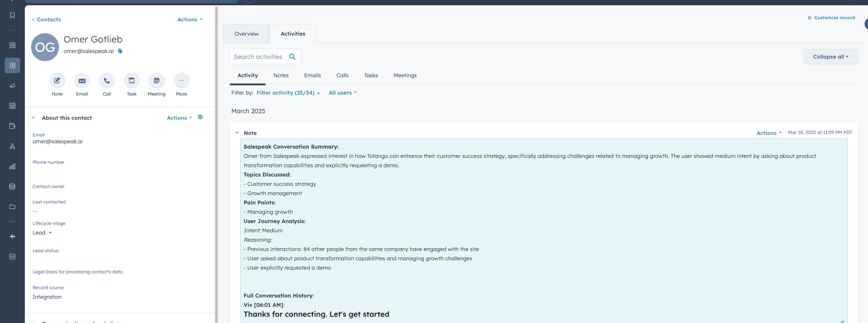Click the Phone number field
868x323 pixels.
(119, 166)
